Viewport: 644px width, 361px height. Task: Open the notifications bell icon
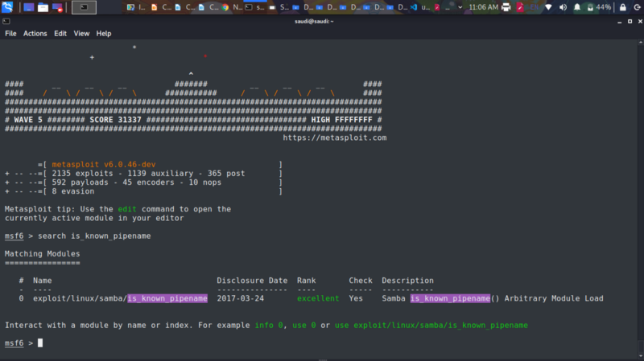(x=577, y=7)
